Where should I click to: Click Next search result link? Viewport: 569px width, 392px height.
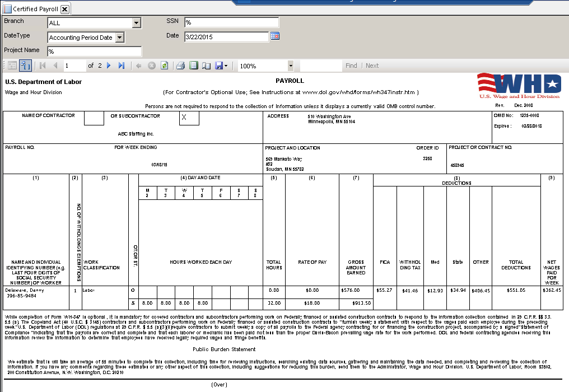[x=372, y=66]
